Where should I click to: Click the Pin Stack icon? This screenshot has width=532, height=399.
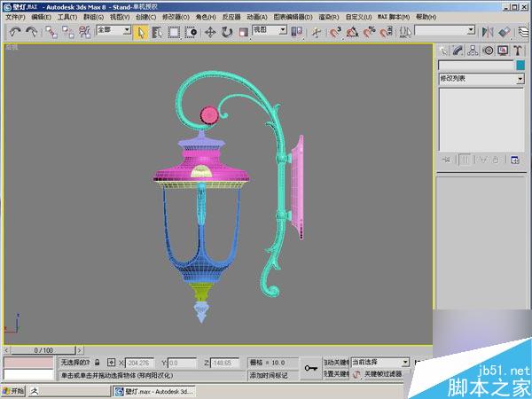[x=446, y=160]
